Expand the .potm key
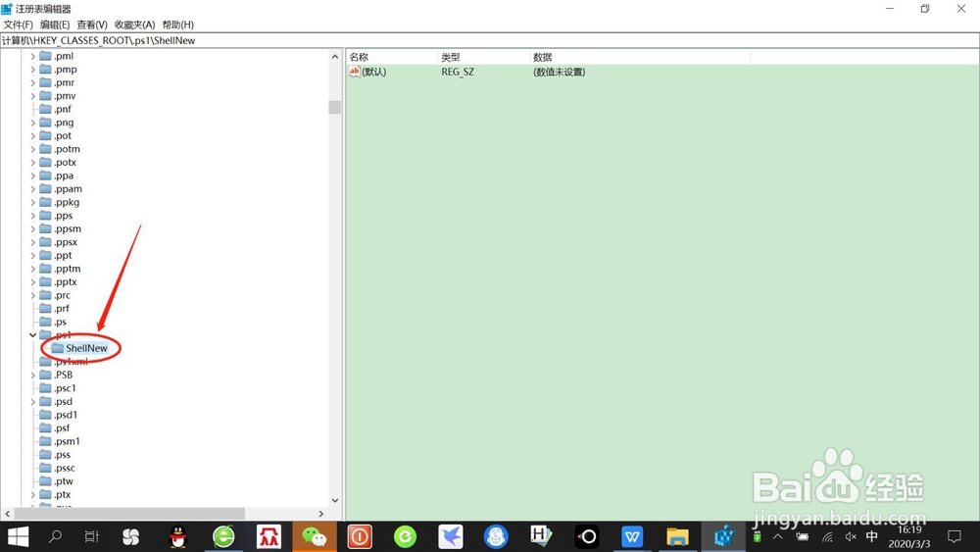Viewport: 980px width, 552px height. [x=33, y=149]
